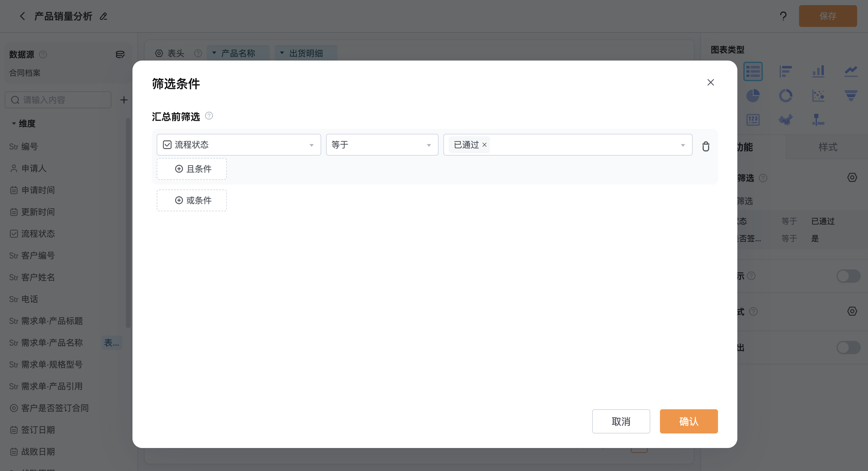
Task: Click the 确认 button
Action: point(688,421)
